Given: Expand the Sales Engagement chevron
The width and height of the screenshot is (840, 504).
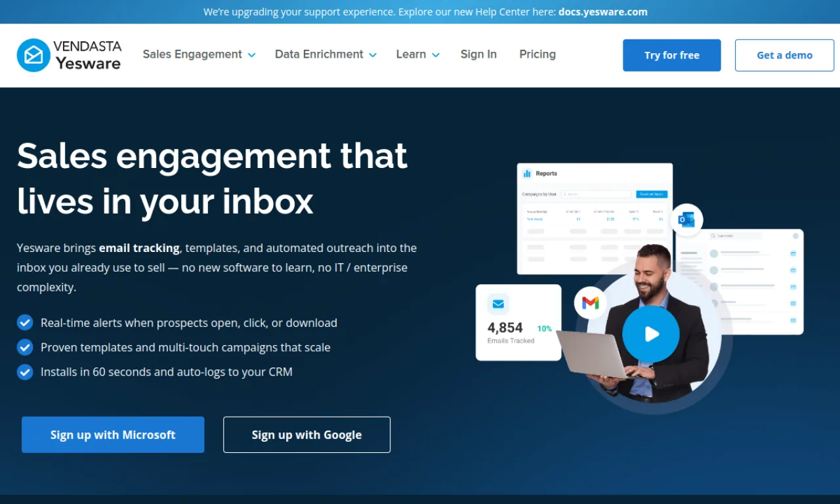Looking at the screenshot, I should [x=251, y=55].
